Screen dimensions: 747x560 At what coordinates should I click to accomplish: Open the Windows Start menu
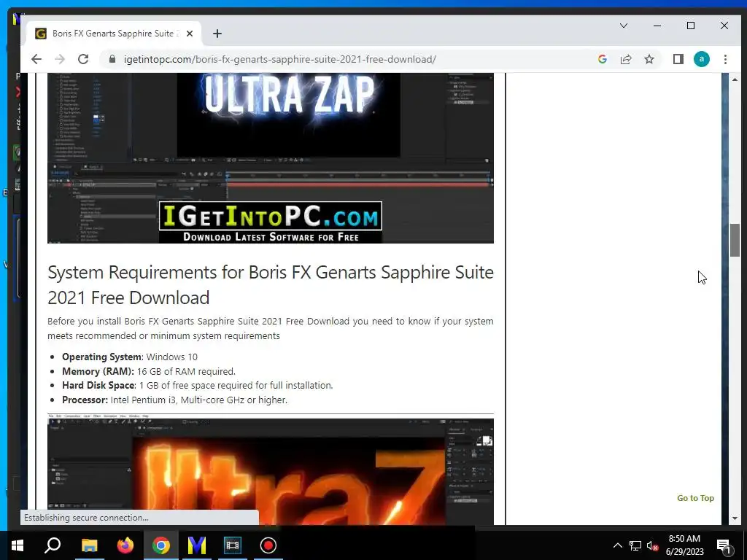tap(18, 545)
